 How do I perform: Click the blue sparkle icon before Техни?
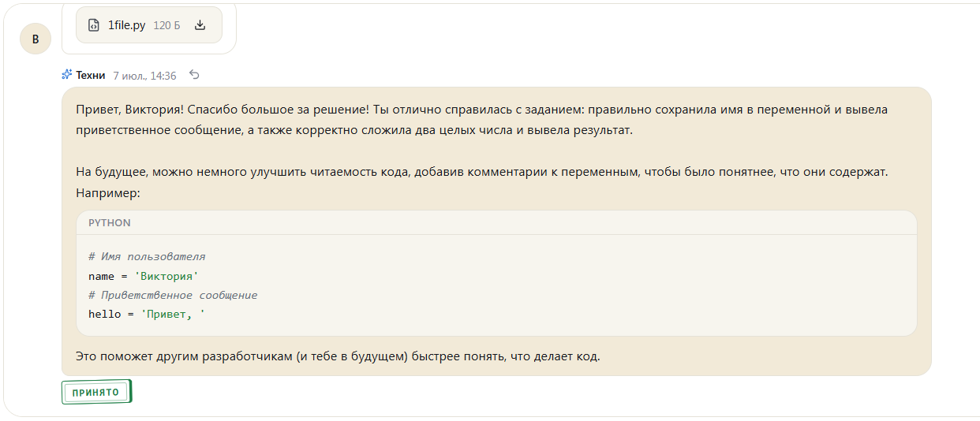(x=67, y=75)
